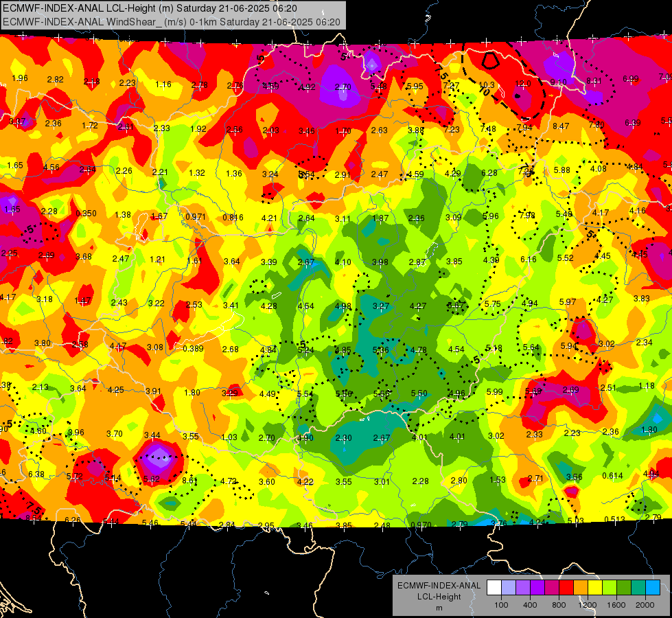Click the wind shear value 1.16
This screenshot has width=672, height=618.
(163, 84)
